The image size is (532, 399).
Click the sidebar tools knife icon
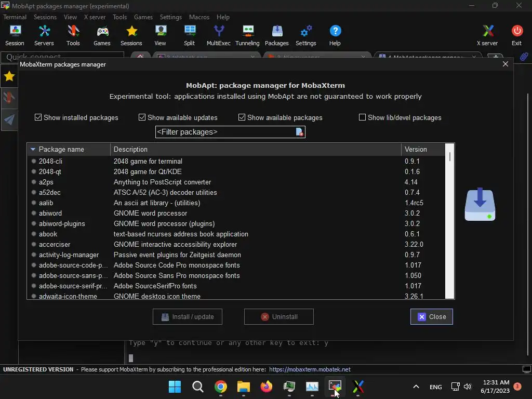tap(9, 98)
